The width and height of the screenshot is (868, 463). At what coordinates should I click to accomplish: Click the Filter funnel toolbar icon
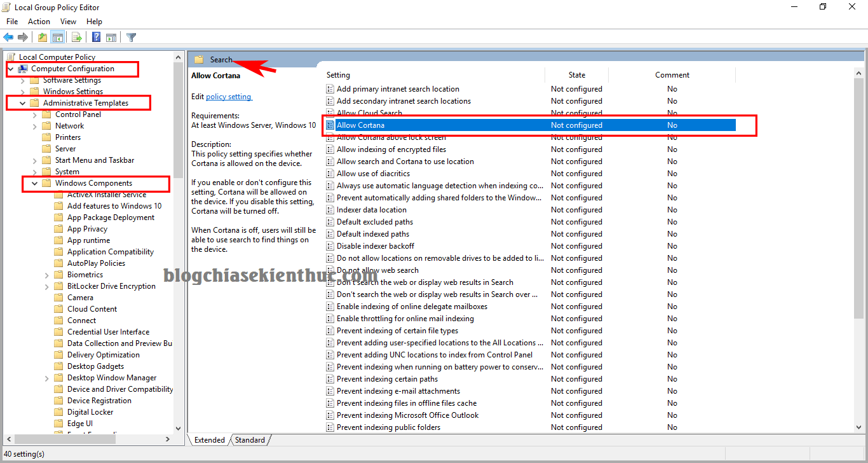[x=131, y=38]
